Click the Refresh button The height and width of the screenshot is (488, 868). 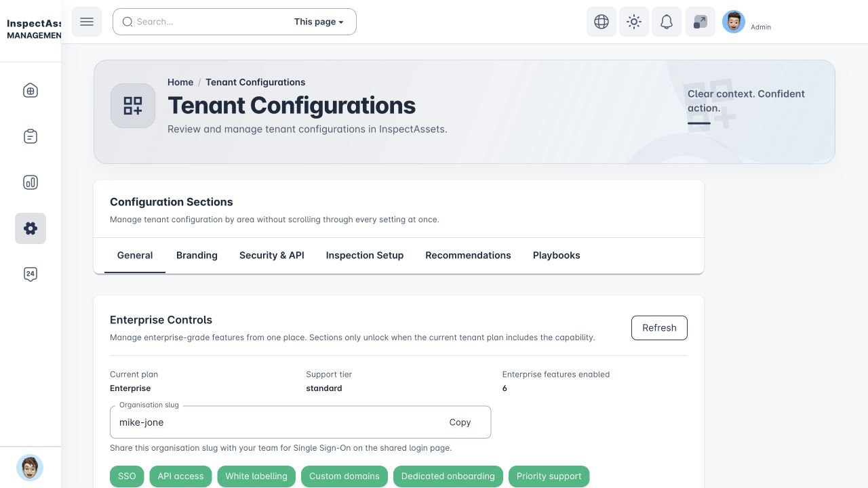pos(659,328)
